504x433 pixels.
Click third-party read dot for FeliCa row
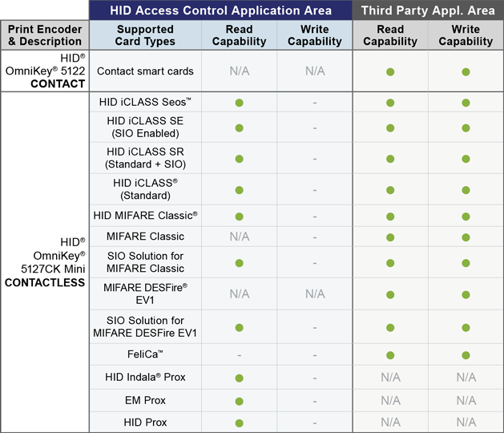coord(390,355)
